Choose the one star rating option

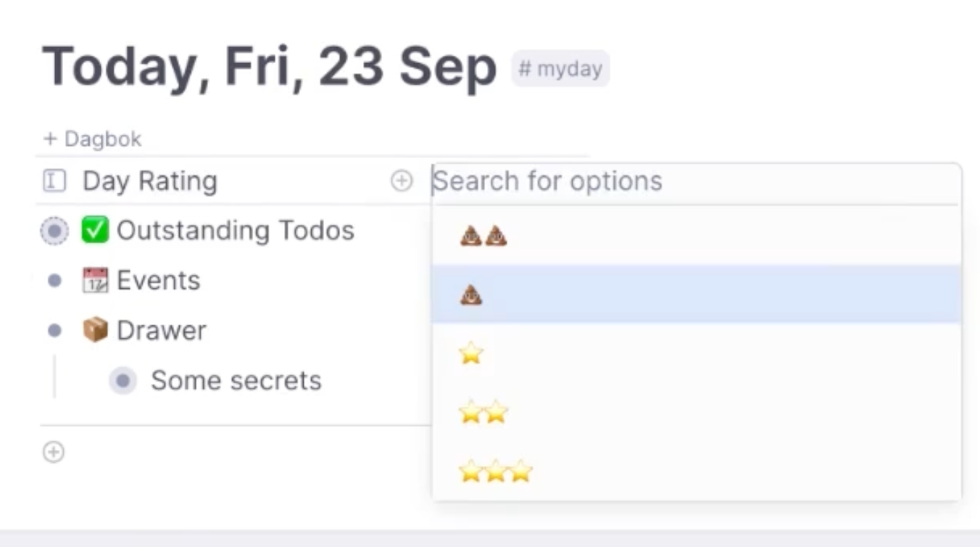697,354
